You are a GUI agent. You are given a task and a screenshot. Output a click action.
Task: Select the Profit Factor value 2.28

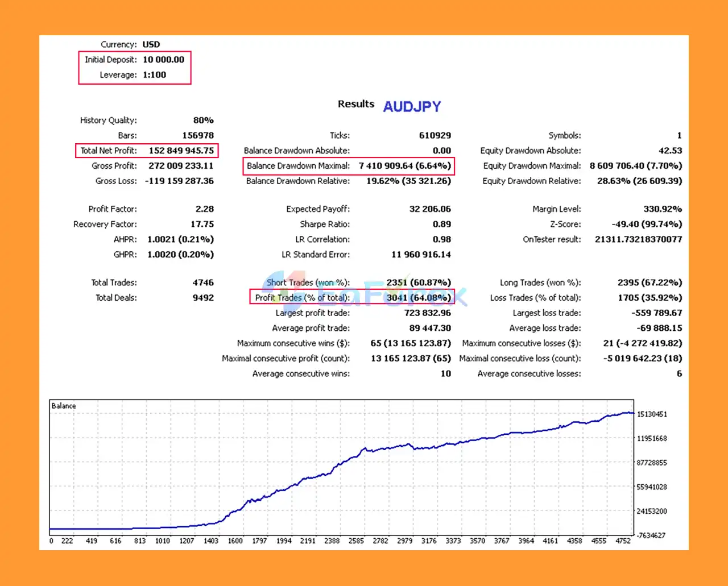pyautogui.click(x=204, y=209)
